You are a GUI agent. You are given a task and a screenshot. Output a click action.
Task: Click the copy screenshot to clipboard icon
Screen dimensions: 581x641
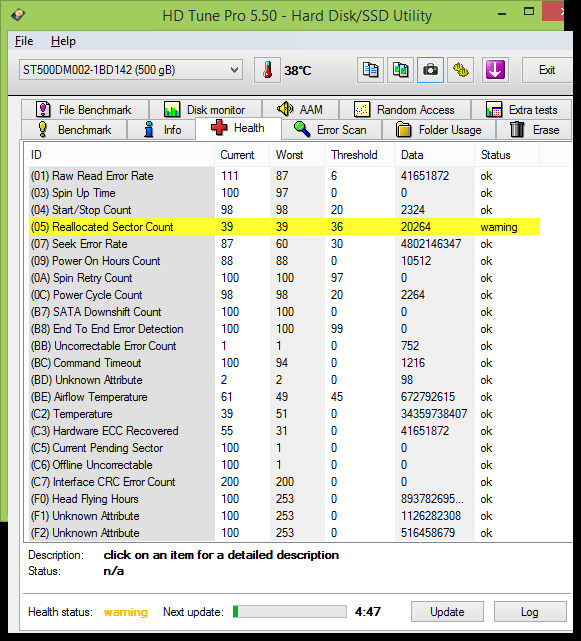point(400,70)
